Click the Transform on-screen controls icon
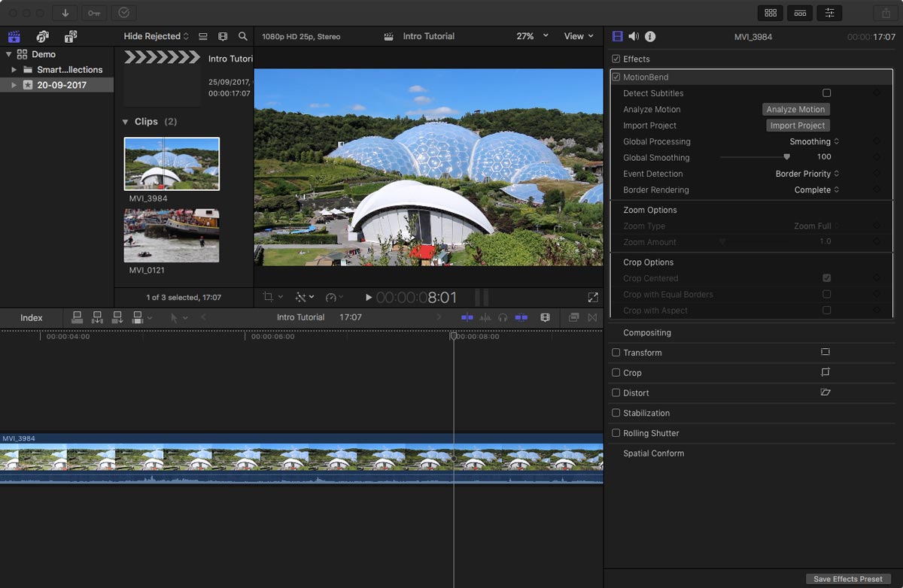This screenshot has height=588, width=903. tap(825, 352)
